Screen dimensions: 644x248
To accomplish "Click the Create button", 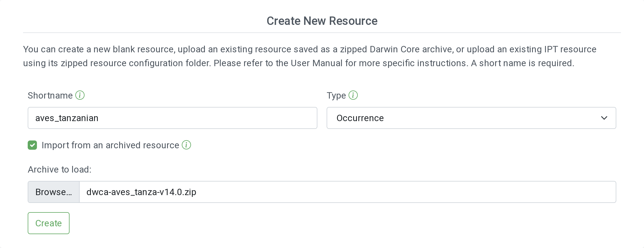I will click(x=48, y=223).
